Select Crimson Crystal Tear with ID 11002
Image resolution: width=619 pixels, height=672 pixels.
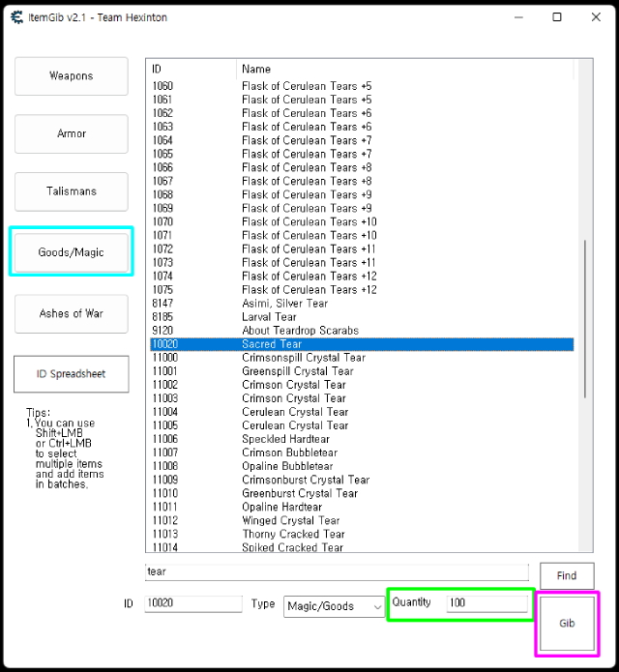(362, 385)
